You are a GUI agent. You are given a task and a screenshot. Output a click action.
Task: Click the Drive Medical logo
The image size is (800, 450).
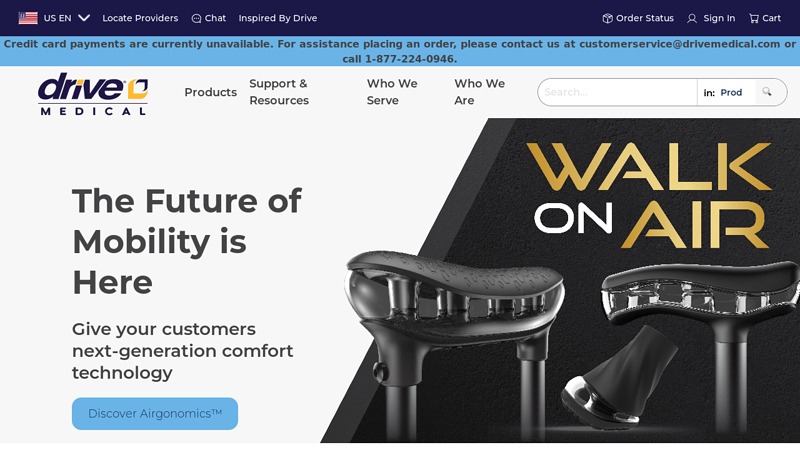pos(93,94)
